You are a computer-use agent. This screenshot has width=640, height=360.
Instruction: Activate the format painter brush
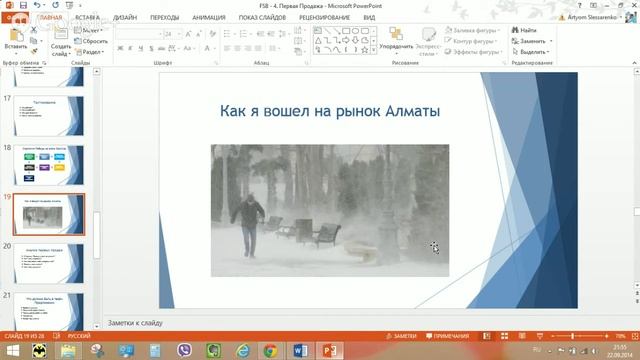[x=34, y=51]
